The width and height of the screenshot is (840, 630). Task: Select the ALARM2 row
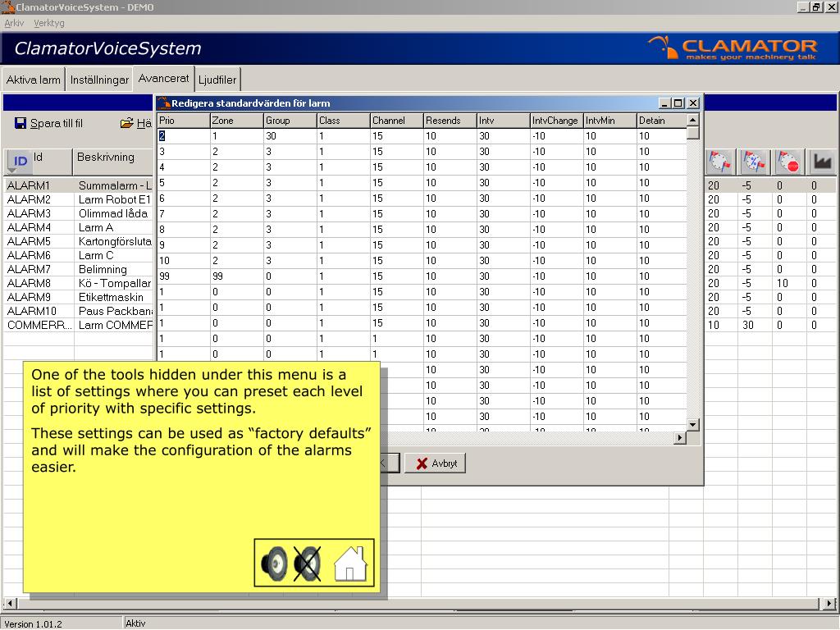coord(79,200)
